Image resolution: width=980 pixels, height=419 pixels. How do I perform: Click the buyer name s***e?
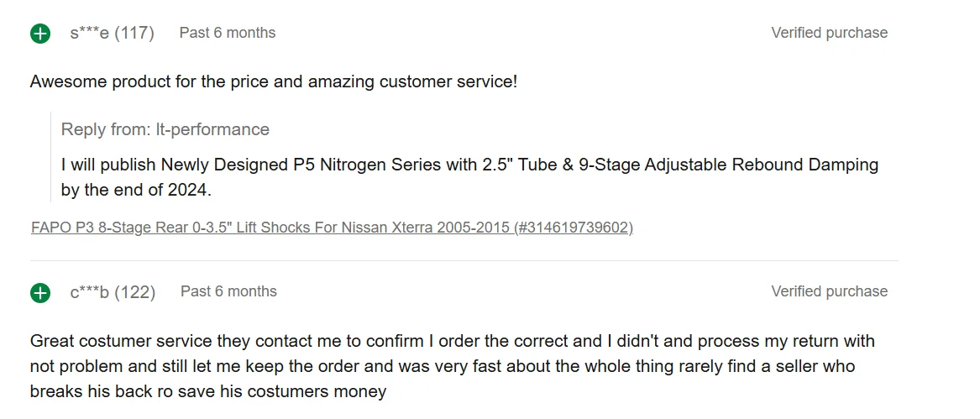(x=89, y=34)
